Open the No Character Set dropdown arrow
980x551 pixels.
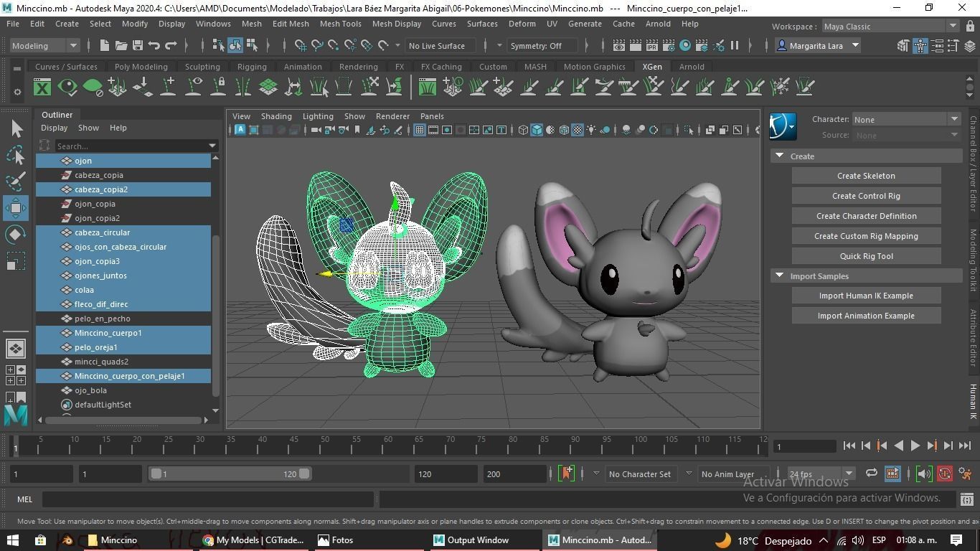pyautogui.click(x=595, y=474)
